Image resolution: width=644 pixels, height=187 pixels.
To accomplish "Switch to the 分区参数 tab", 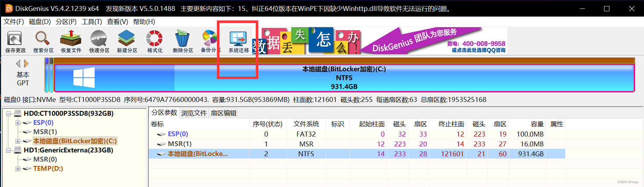I will (164, 113).
